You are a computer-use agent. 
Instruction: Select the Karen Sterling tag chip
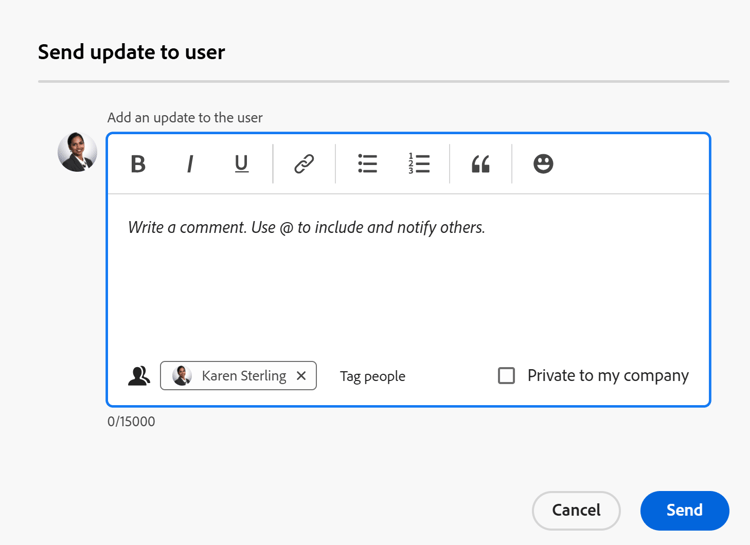tap(243, 376)
